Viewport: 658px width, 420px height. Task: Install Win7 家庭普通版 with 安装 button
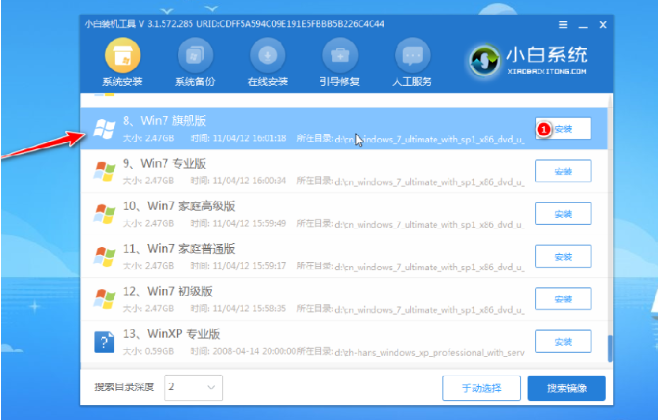[563, 257]
